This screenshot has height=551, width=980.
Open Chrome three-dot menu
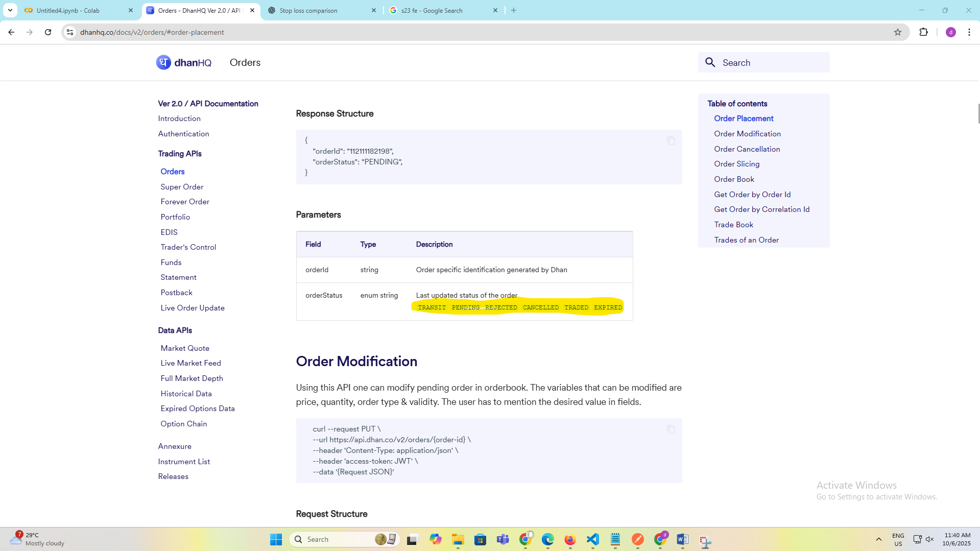[x=969, y=32]
